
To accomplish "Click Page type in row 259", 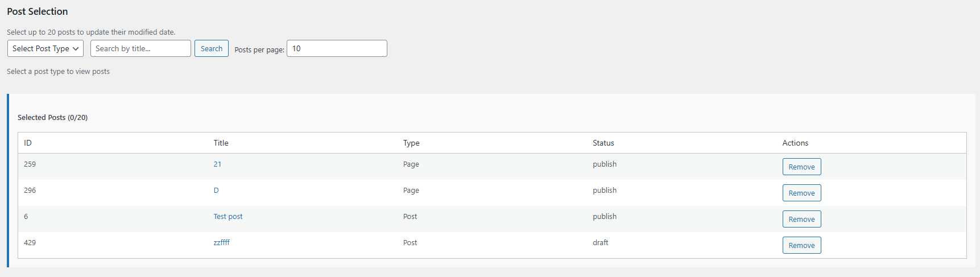I will click(411, 164).
